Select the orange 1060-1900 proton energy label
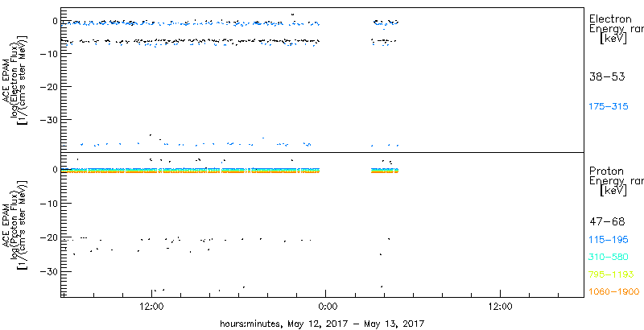 (x=614, y=292)
